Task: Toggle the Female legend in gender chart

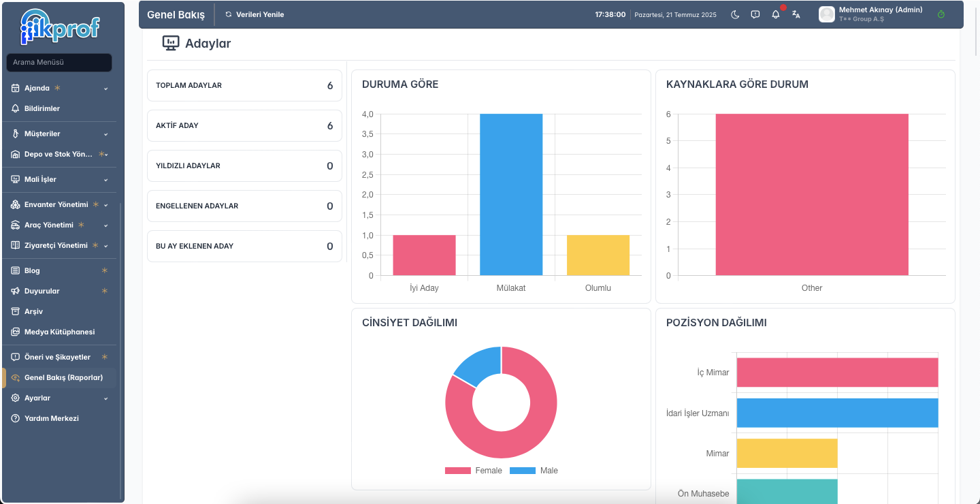Action: 474,471
